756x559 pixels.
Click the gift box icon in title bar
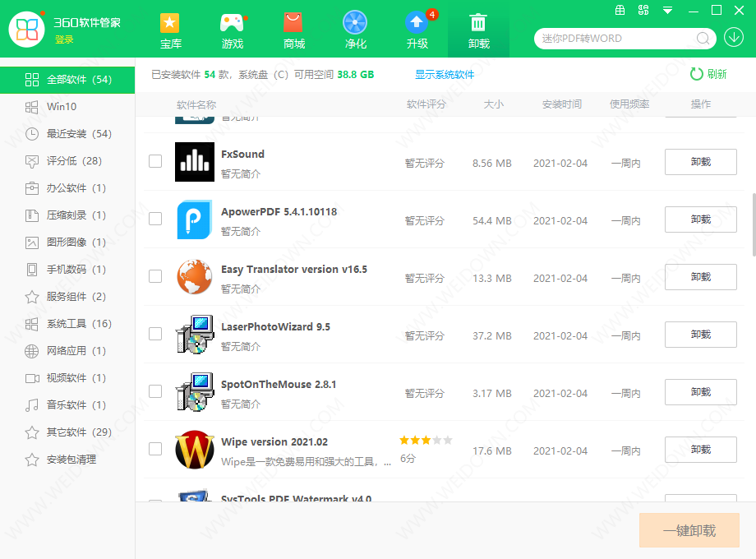[620, 10]
